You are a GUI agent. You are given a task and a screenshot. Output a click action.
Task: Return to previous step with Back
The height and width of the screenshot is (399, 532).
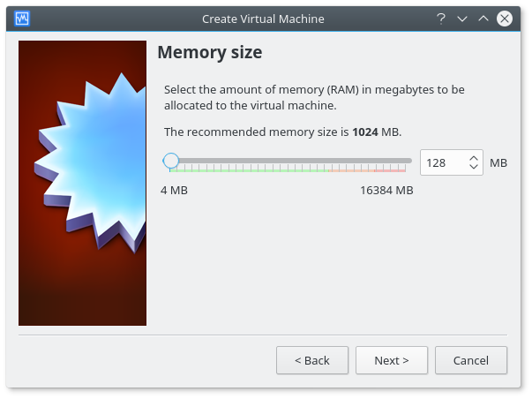(x=312, y=360)
